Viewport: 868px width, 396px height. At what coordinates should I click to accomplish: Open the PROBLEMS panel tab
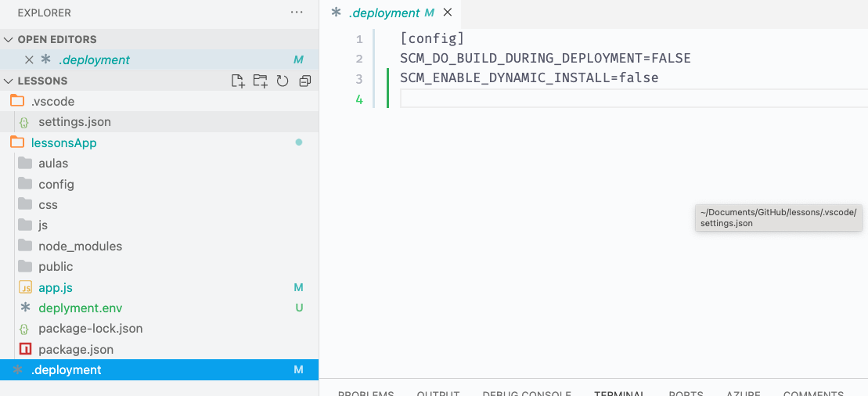coord(366,393)
